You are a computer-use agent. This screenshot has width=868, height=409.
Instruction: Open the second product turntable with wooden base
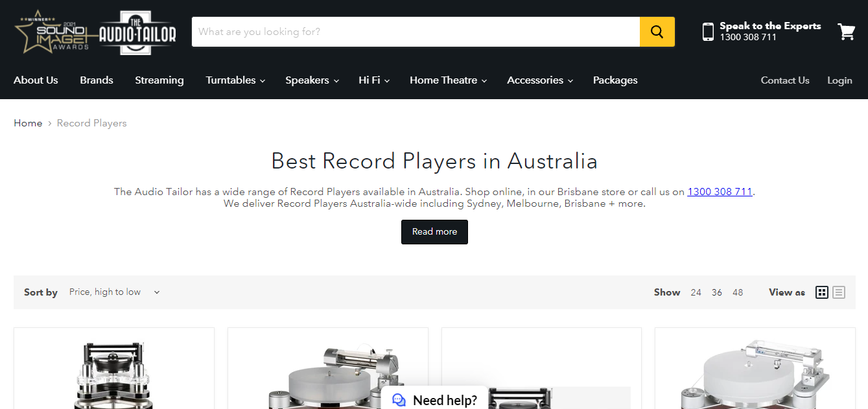pos(328,369)
